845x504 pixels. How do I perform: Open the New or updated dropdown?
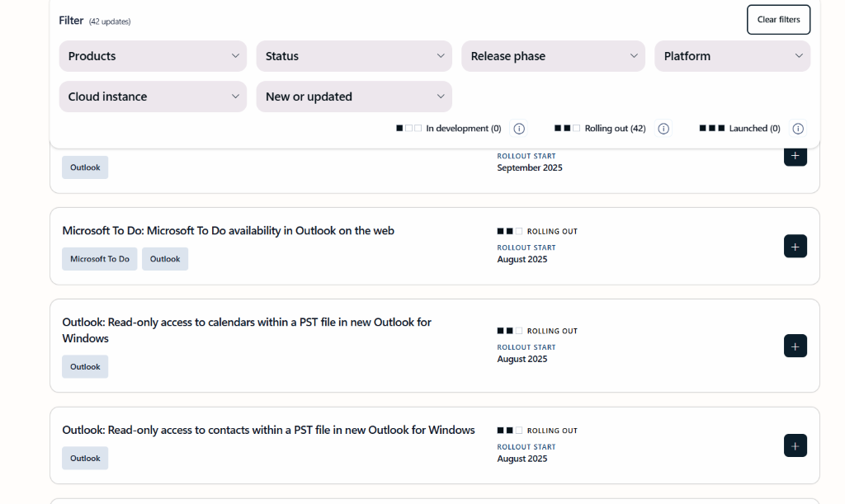click(x=354, y=97)
